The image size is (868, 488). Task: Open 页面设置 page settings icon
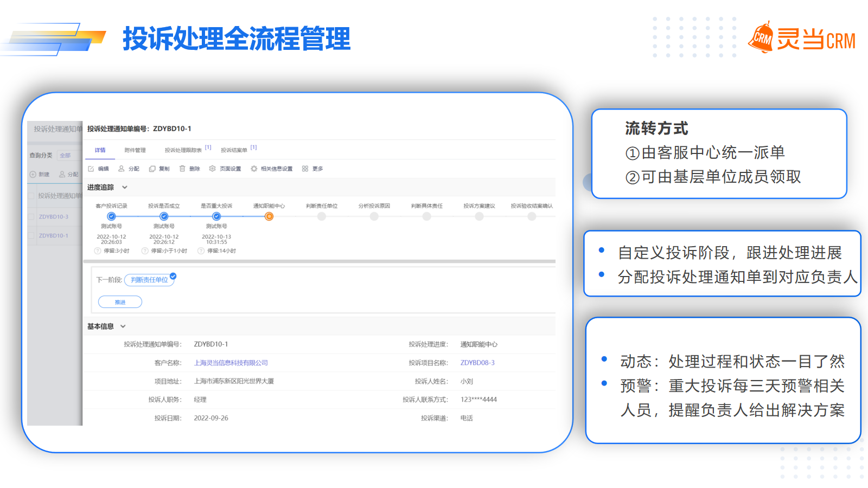point(213,169)
